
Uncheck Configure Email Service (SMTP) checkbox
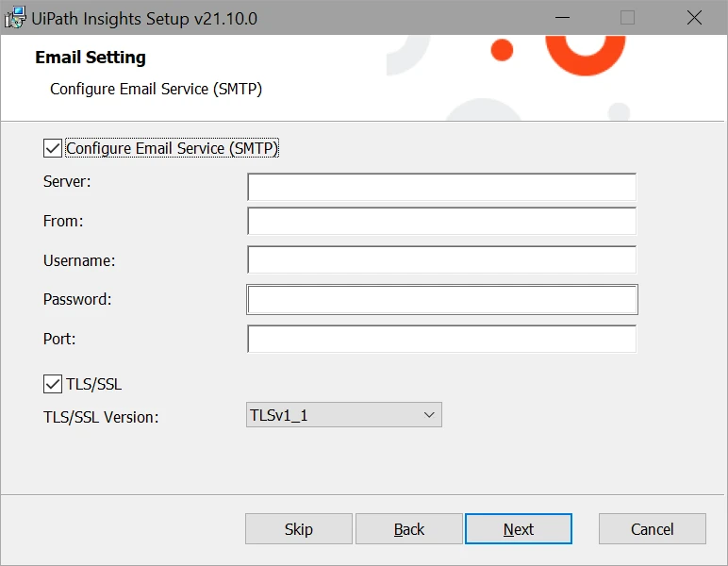[x=53, y=149]
